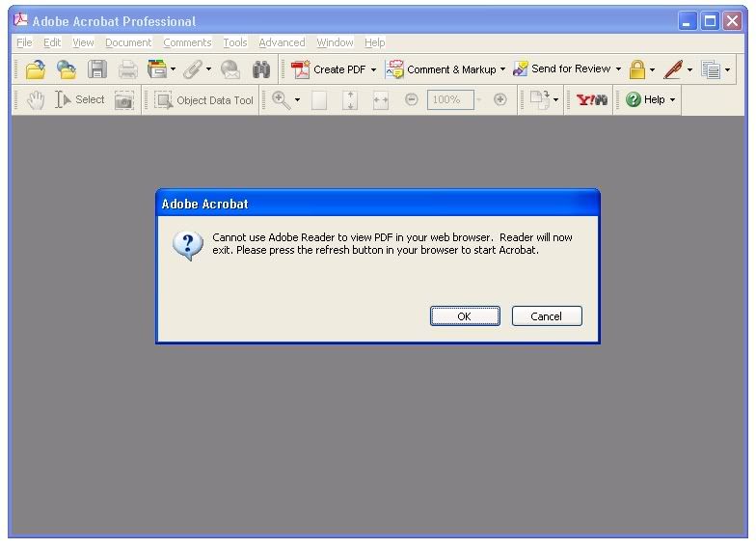
Task: Click the binoculars Search icon
Action: coord(260,69)
